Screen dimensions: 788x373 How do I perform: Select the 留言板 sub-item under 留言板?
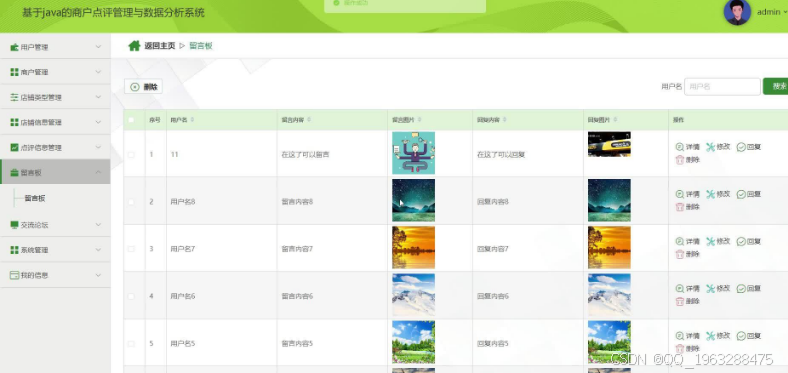[35, 199]
